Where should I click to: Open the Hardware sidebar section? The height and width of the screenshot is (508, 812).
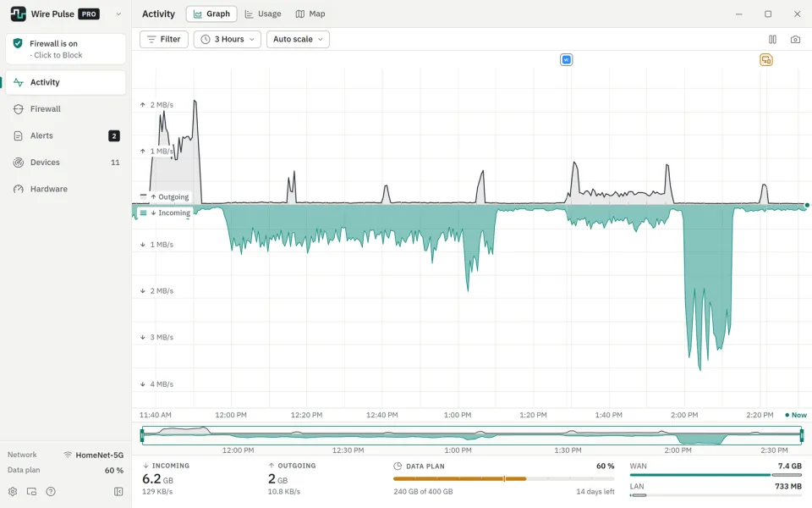66,189
